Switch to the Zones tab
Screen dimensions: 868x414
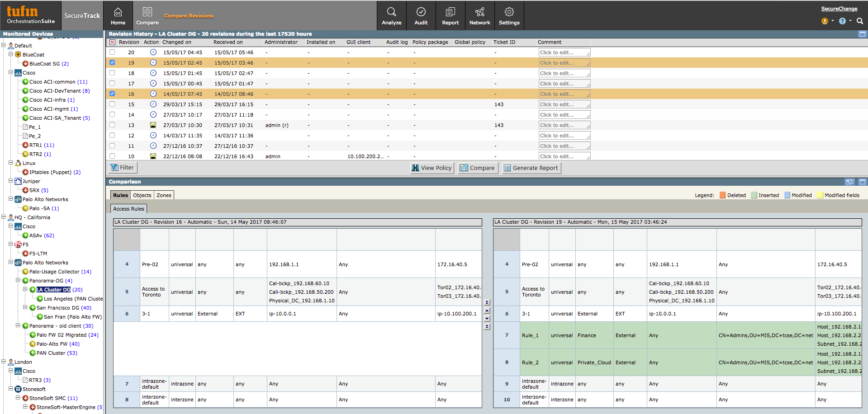[x=164, y=195]
